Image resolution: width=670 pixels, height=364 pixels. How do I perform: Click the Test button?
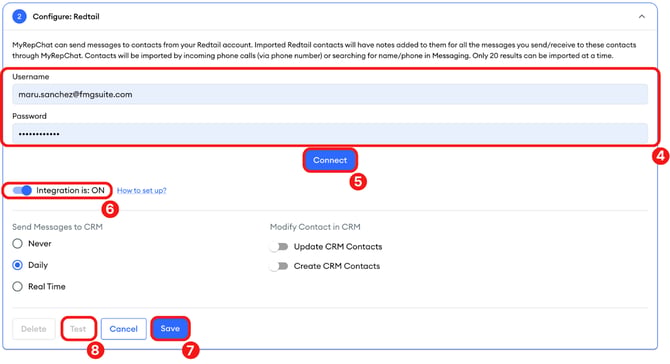[78, 329]
